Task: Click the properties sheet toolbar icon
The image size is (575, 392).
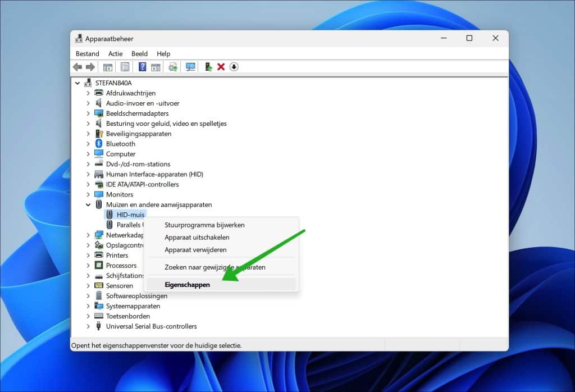Action: (x=125, y=67)
